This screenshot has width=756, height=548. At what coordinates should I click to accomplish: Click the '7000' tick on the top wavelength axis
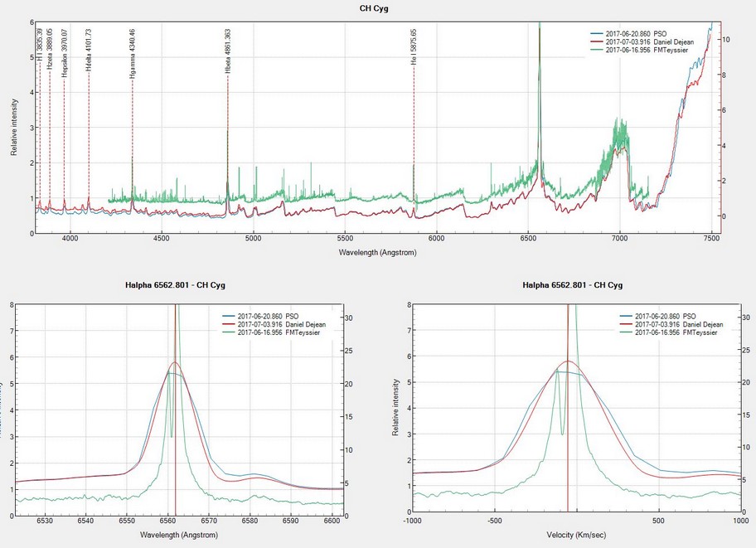point(619,238)
